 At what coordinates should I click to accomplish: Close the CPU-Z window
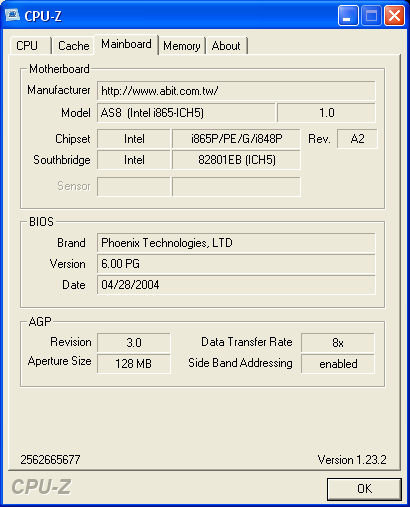coord(395,15)
